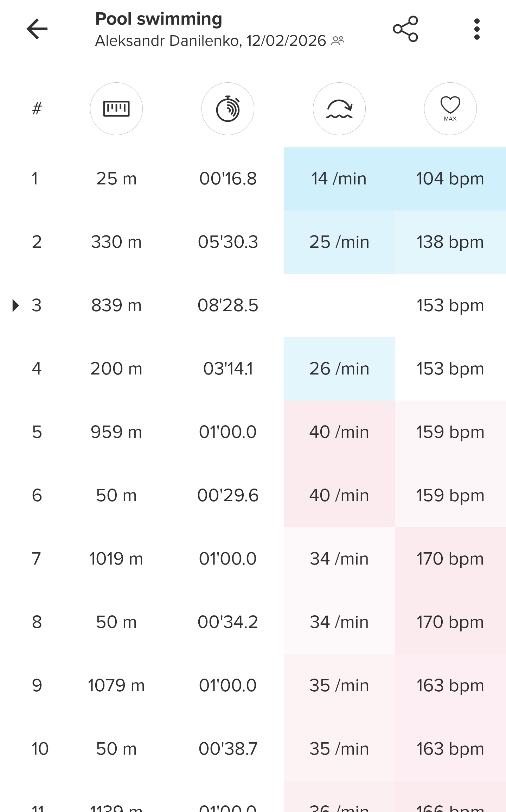Expand lap 3 disclosure triangle

(x=15, y=306)
